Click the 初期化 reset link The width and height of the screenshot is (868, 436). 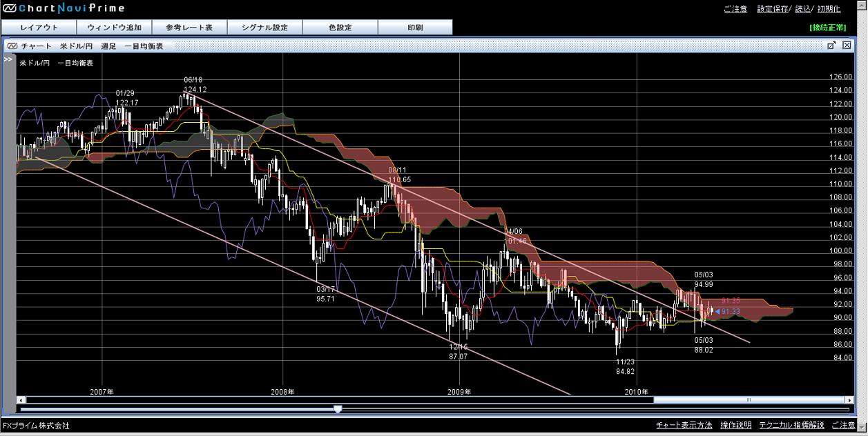[x=829, y=9]
